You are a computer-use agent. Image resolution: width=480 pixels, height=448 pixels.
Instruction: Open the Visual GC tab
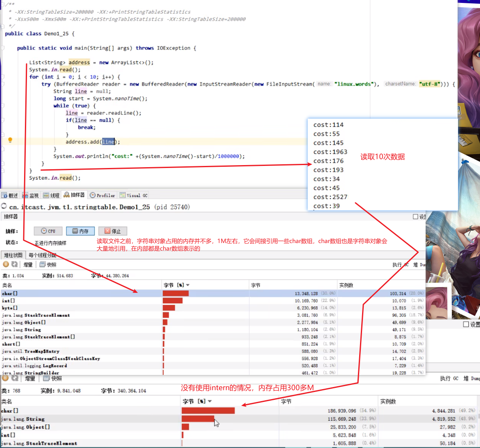tap(134, 195)
